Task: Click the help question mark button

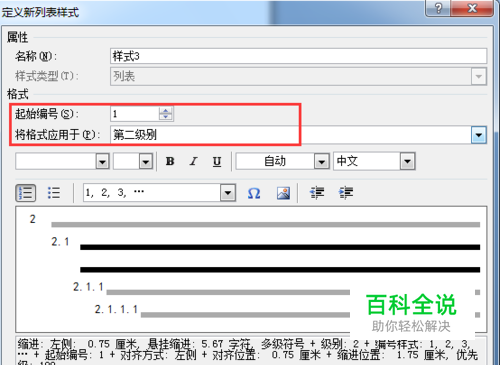Action: 438,8
